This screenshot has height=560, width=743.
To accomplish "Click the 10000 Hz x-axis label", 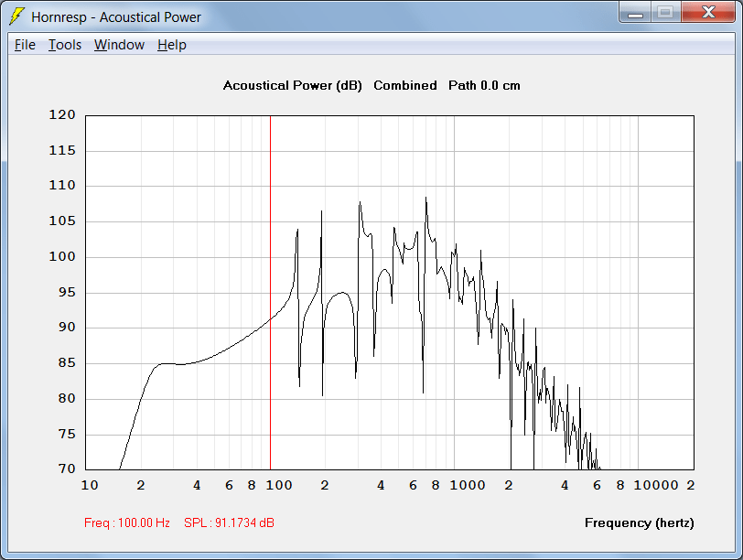I will pos(656,485).
